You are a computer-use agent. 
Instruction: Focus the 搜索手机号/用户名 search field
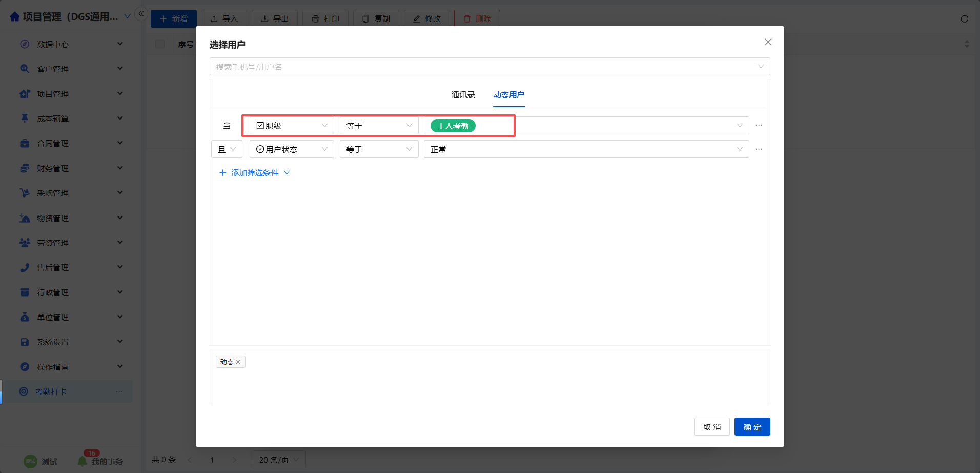(482, 67)
